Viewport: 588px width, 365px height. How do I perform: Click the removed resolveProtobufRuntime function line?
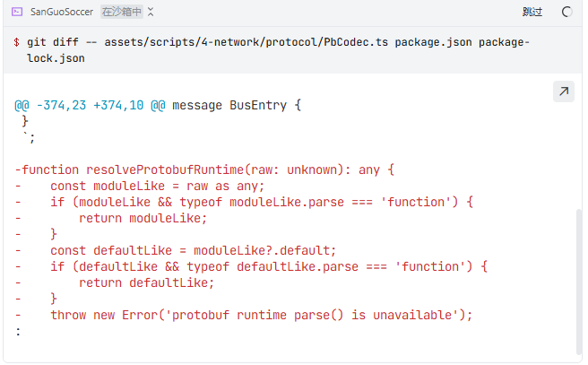[x=204, y=169]
